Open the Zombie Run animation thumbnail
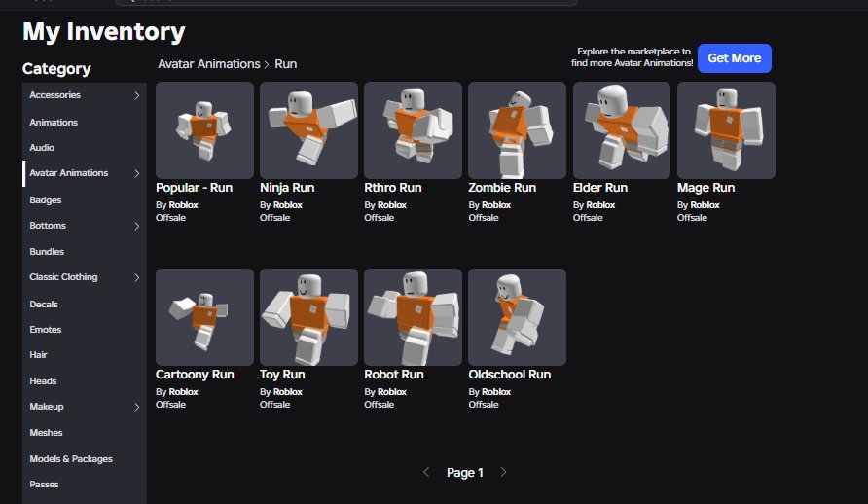The width and height of the screenshot is (868, 504). click(517, 130)
